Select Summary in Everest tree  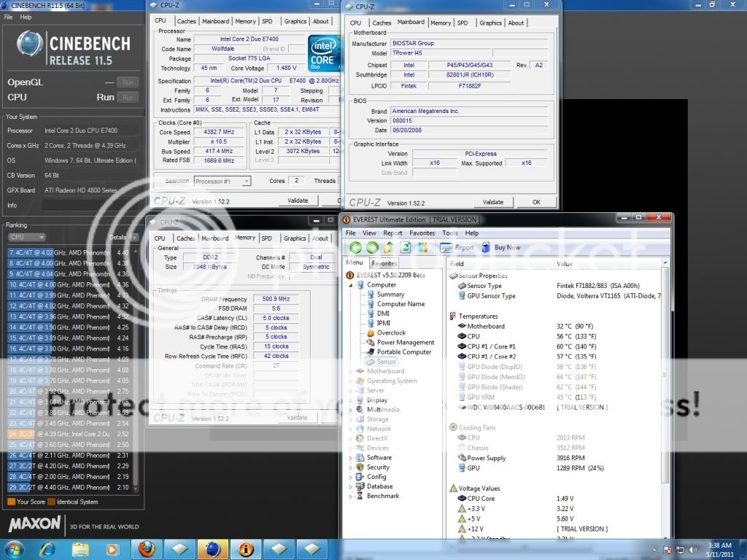tap(391, 295)
